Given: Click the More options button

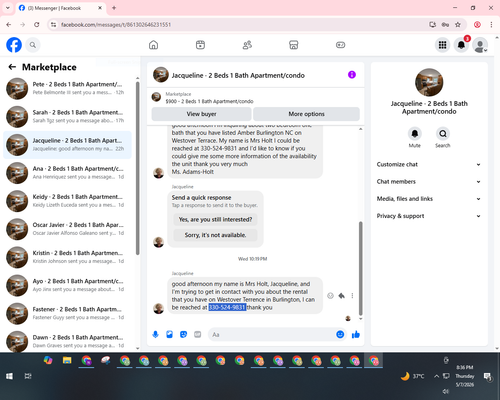Looking at the screenshot, I should point(306,114).
